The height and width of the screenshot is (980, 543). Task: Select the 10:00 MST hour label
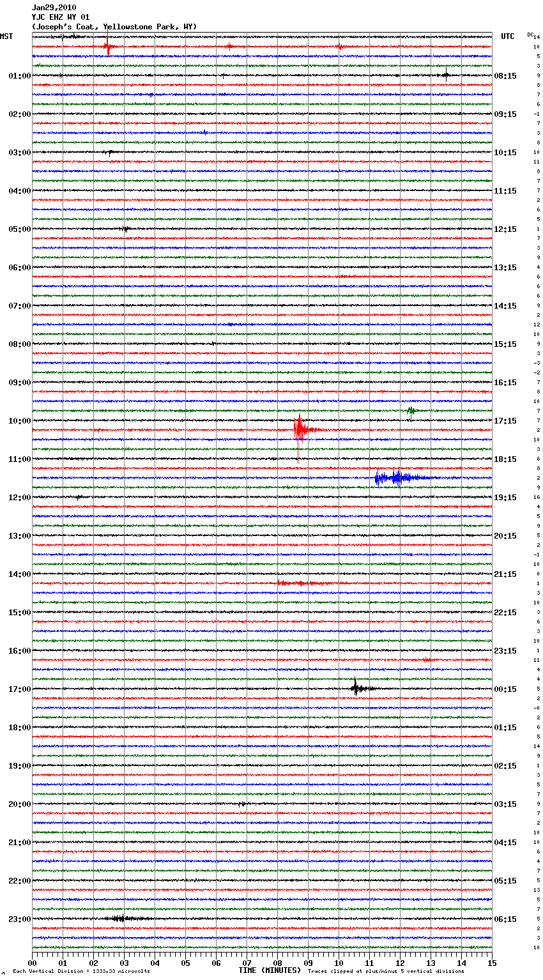click(19, 420)
